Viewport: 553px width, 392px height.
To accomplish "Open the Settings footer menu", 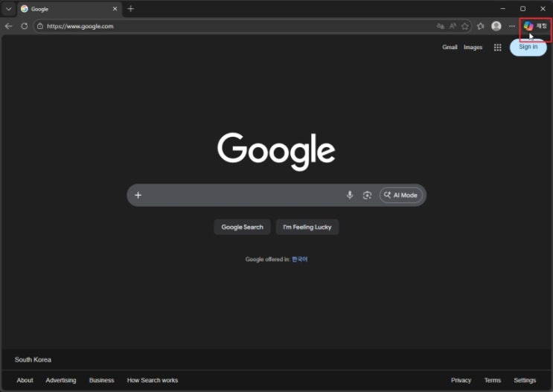I will [x=525, y=380].
